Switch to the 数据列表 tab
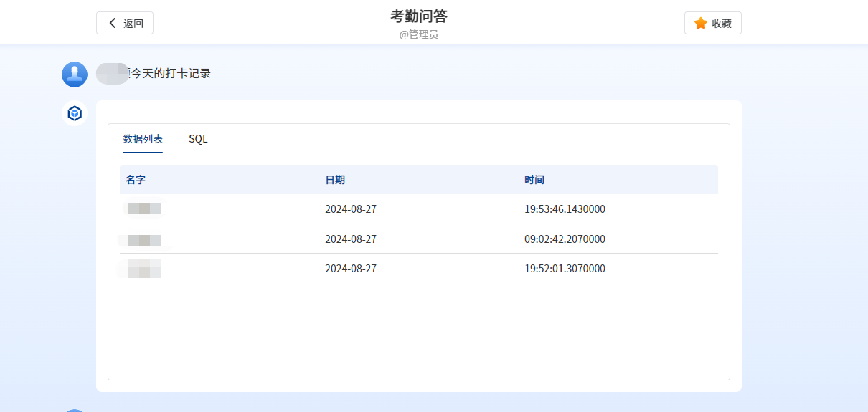The image size is (868, 412). click(x=143, y=139)
